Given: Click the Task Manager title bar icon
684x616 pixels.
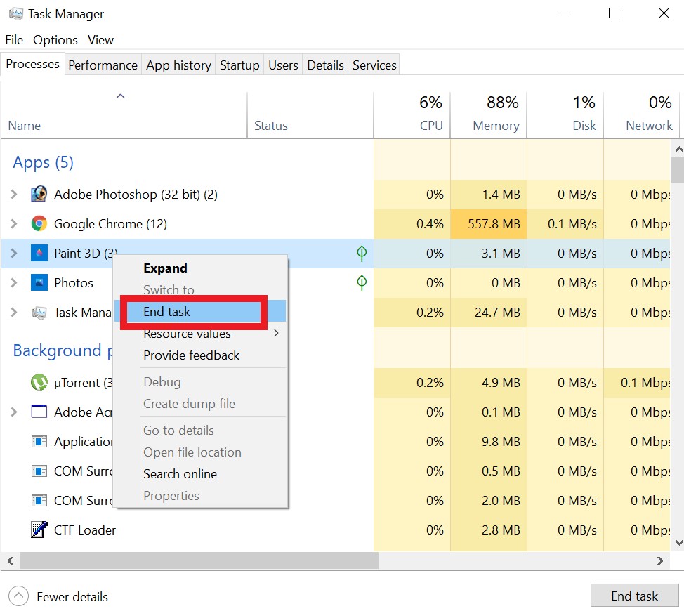Looking at the screenshot, I should [x=15, y=14].
